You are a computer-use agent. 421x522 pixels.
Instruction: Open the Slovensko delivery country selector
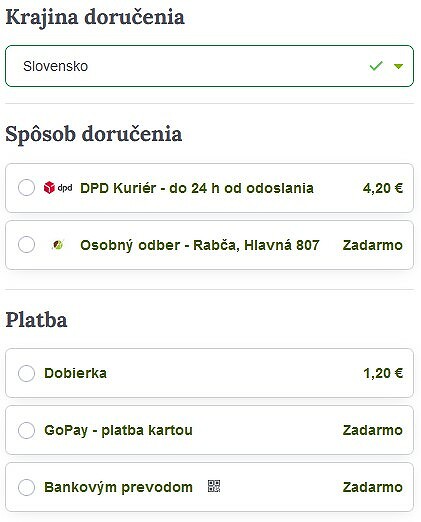point(209,66)
